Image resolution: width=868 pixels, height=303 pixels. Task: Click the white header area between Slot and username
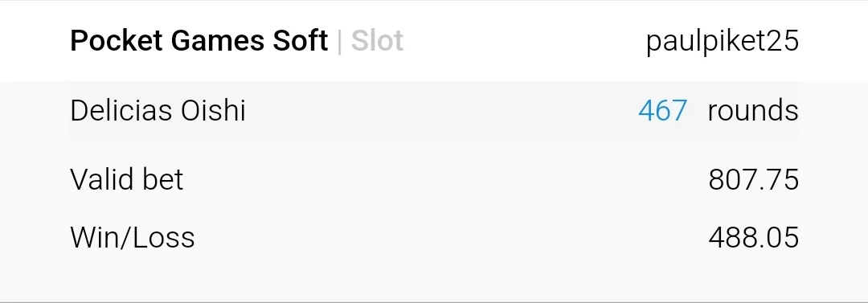(525, 41)
